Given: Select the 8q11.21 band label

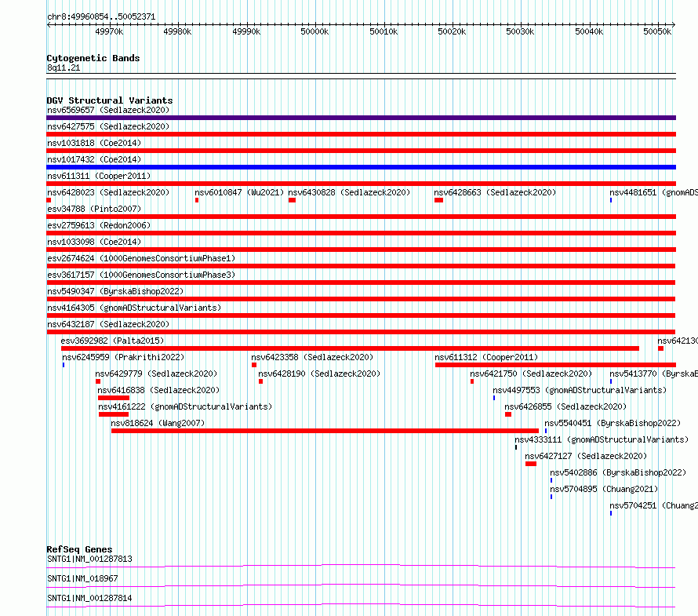Looking at the screenshot, I should click(64, 67).
